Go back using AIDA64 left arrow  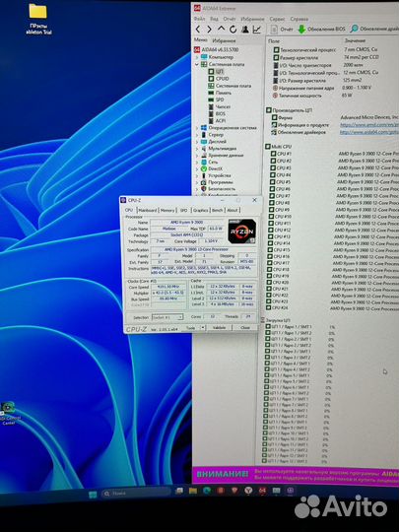pyautogui.click(x=198, y=30)
